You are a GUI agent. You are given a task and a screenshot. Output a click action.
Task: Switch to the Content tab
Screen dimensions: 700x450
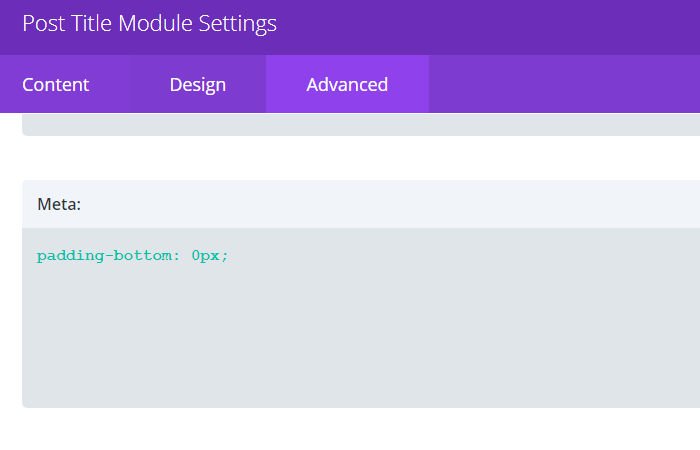tap(56, 85)
